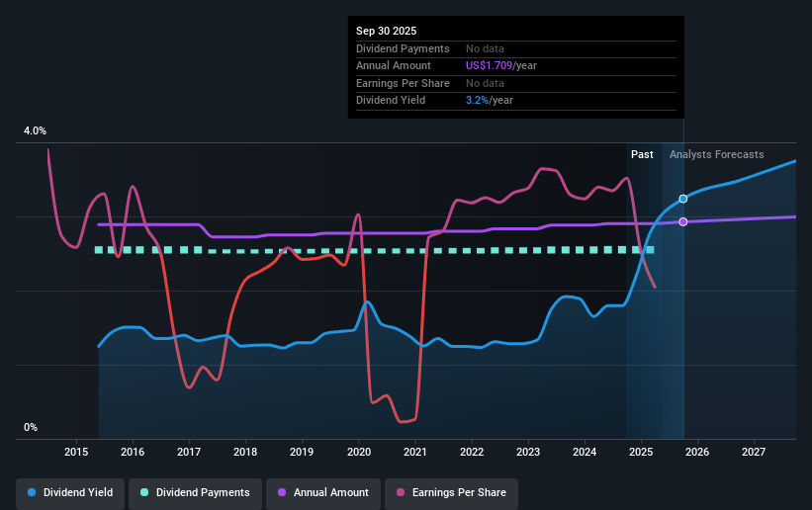The width and height of the screenshot is (812, 510).
Task: Click the 2016 x-axis label
Action: tap(133, 452)
